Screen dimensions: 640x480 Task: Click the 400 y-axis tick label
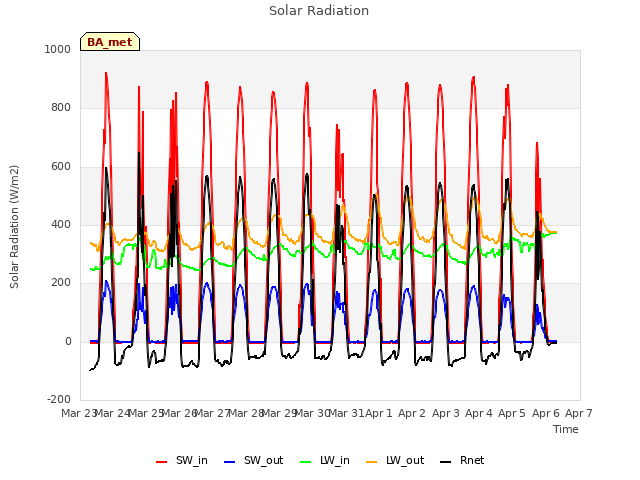click(61, 225)
